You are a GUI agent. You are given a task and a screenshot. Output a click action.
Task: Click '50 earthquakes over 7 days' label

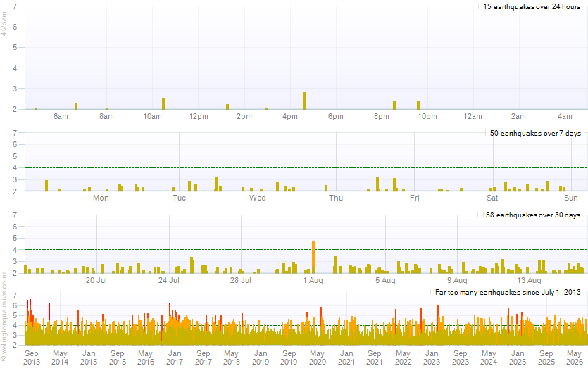click(x=535, y=133)
